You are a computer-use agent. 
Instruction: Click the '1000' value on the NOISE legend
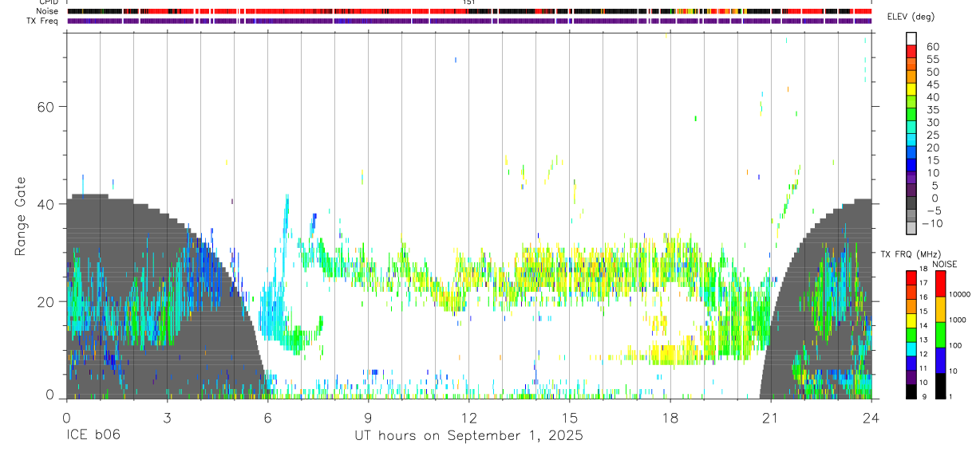(958, 320)
